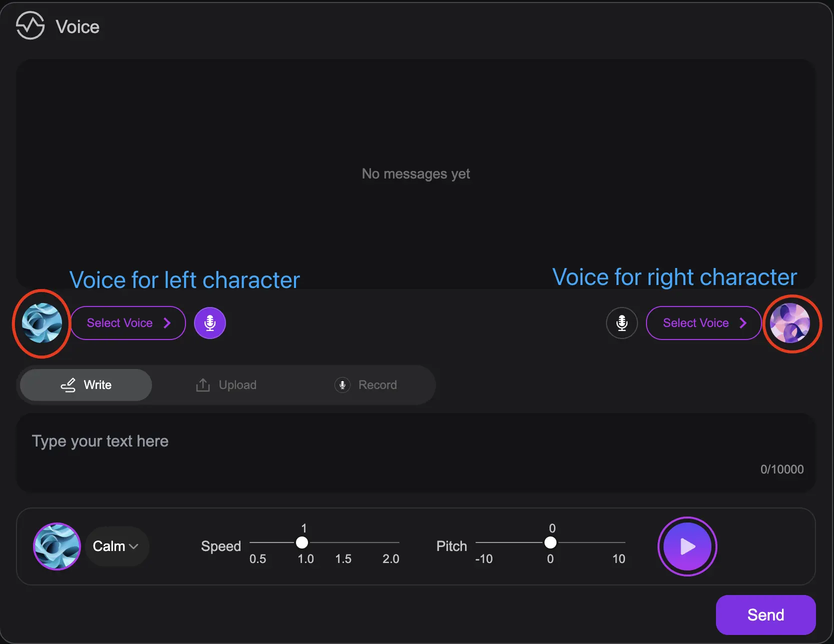This screenshot has width=834, height=644.
Task: Click the pencil icon in the Write tab
Action: 68,385
